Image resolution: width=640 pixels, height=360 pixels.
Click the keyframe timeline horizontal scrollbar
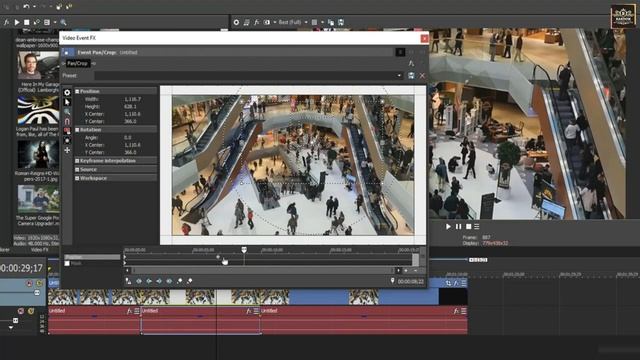pyautogui.click(x=262, y=270)
